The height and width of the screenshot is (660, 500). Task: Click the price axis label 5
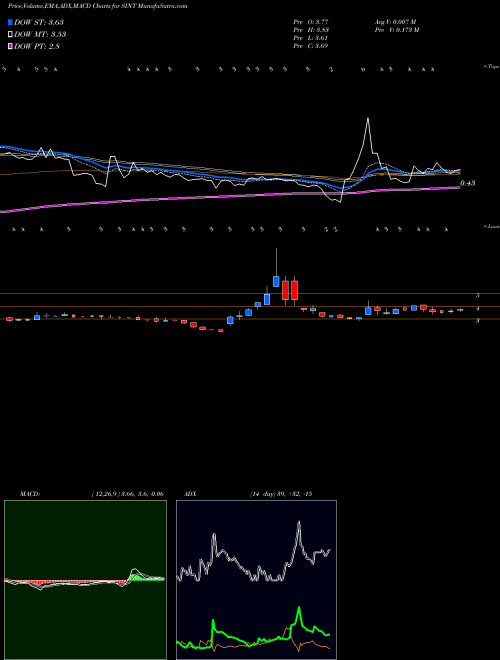point(478,296)
